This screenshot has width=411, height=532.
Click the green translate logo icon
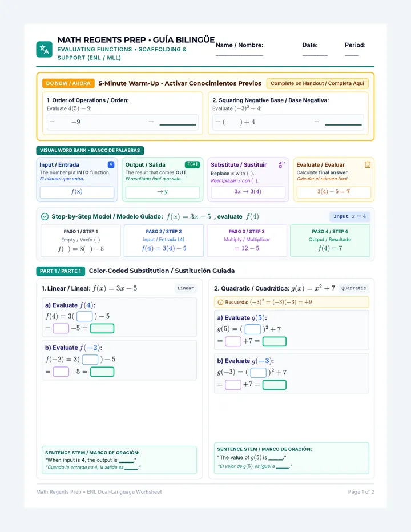[44, 50]
